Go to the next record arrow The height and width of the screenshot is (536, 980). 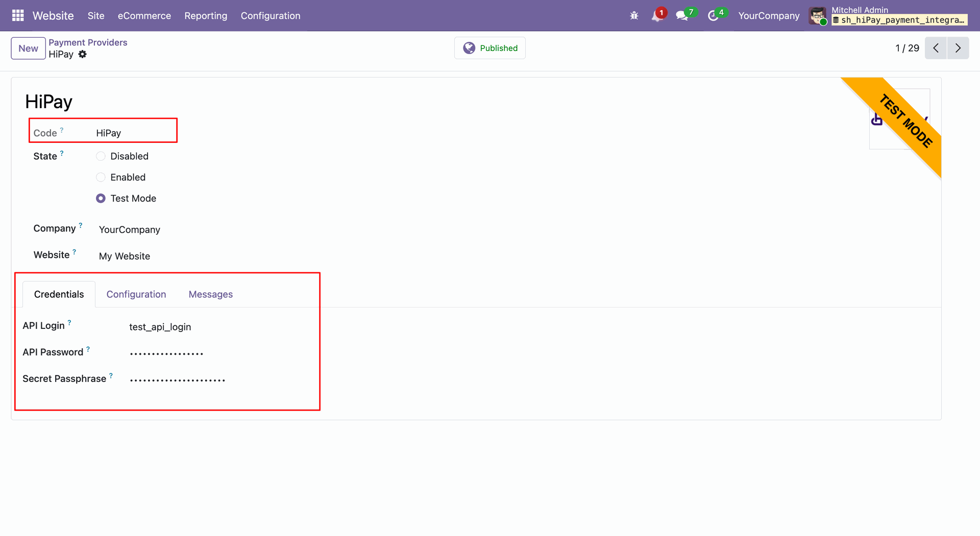(x=958, y=48)
